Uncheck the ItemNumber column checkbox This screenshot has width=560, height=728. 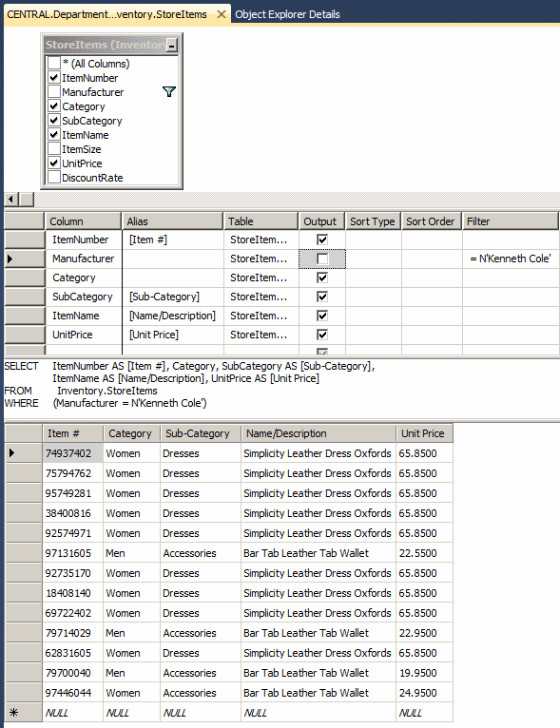[x=54, y=78]
